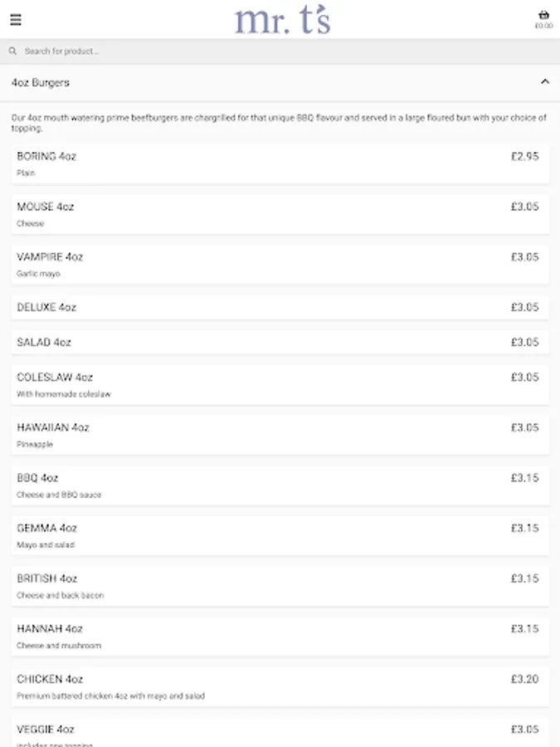
Task: Choose the VAMPIRE 4oz garlic mayo burger
Action: 280,264
